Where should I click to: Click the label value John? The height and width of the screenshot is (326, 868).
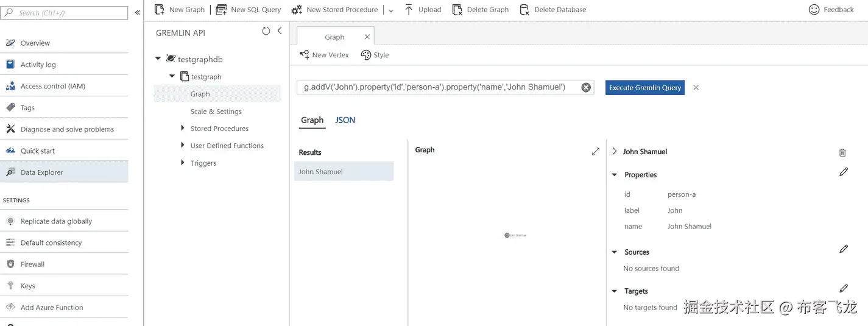pyautogui.click(x=675, y=210)
